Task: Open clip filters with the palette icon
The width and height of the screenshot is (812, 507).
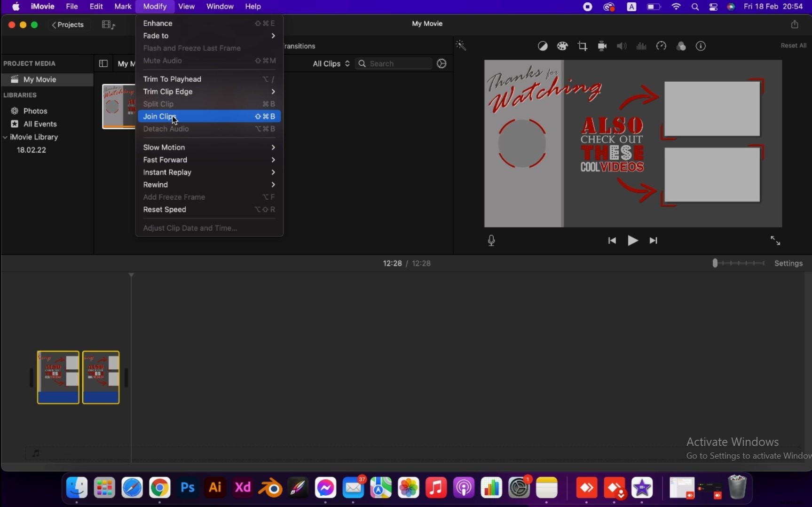Action: [x=562, y=46]
